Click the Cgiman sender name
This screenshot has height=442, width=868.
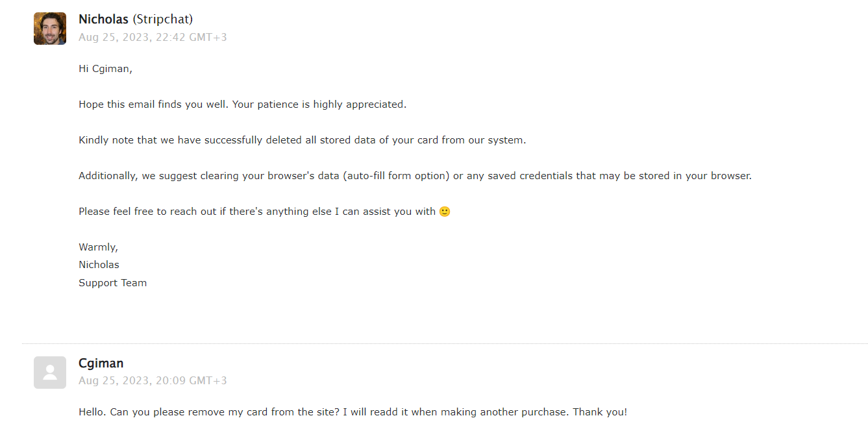click(101, 363)
